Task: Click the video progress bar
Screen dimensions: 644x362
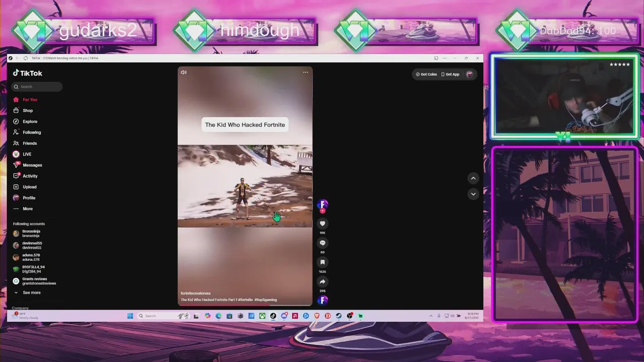Action: click(x=245, y=305)
